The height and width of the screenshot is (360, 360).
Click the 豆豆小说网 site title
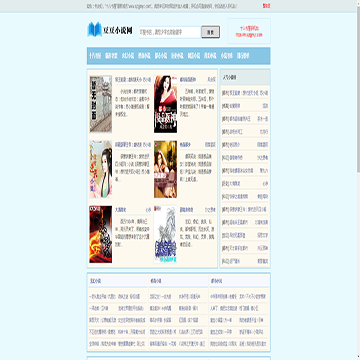(x=118, y=31)
